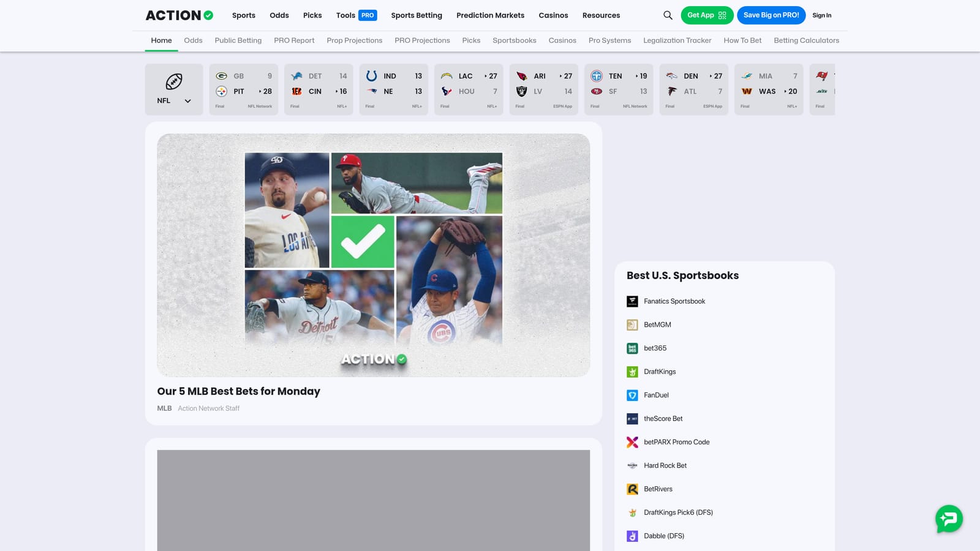Open the Casinos top menu
Screen dimensions: 980x551
[x=554, y=15]
